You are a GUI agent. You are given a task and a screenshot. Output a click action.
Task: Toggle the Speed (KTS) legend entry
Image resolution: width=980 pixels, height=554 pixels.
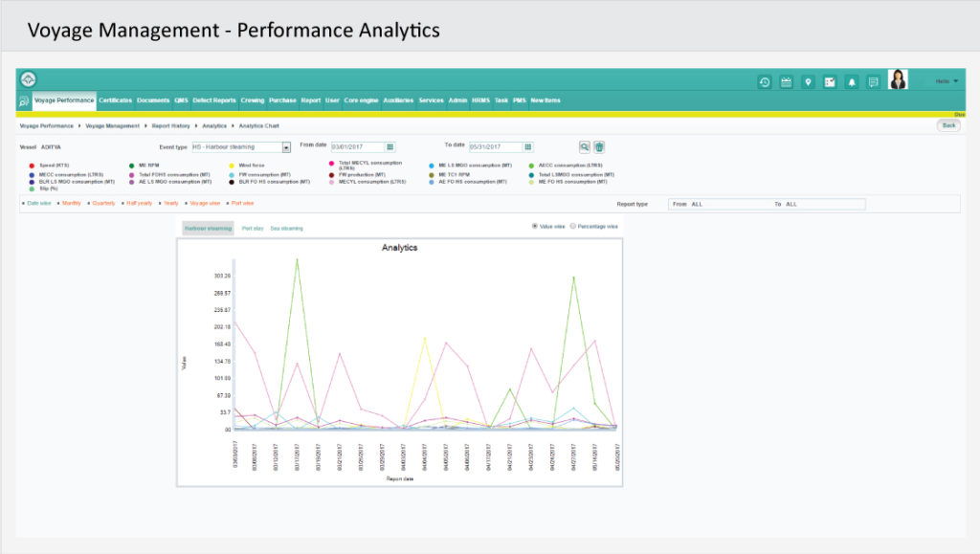(45, 165)
